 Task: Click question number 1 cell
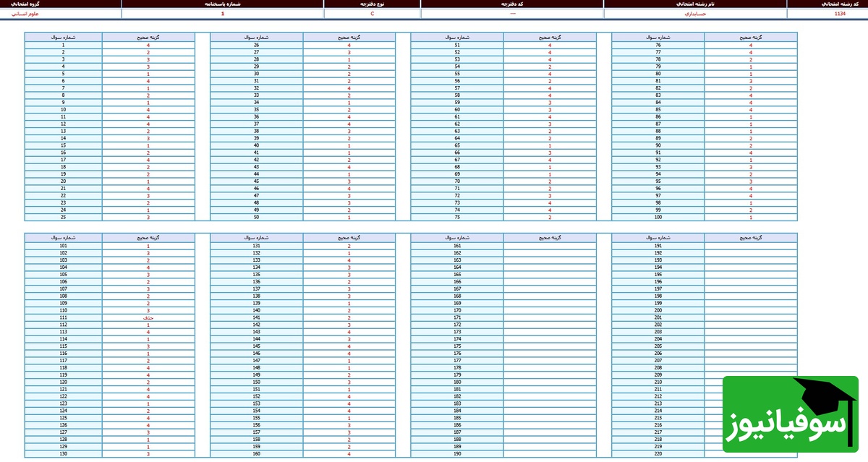click(63, 45)
